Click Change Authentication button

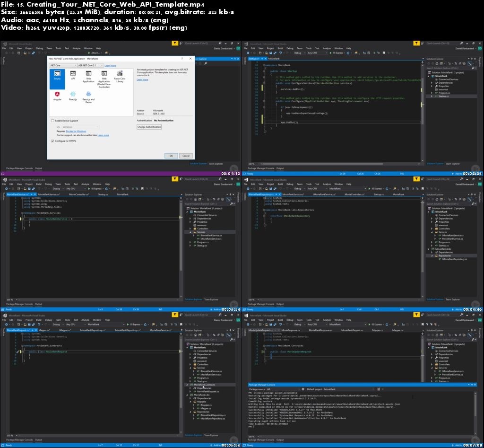(x=149, y=127)
